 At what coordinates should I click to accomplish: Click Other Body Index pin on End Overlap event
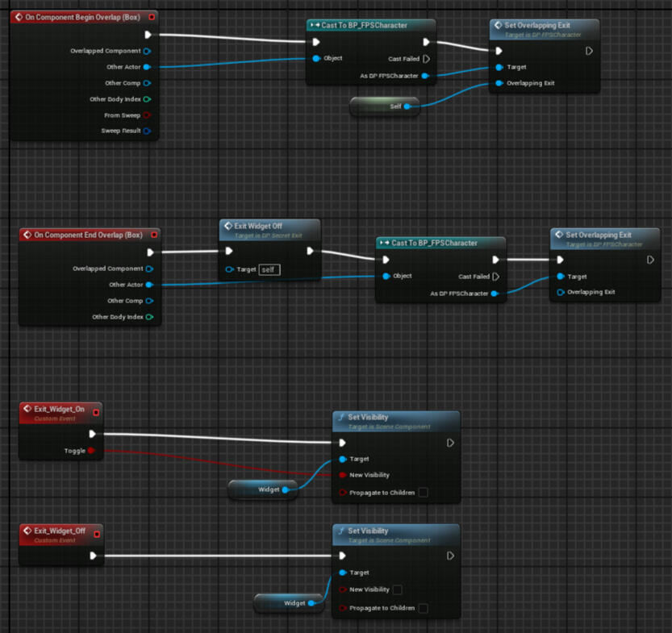click(149, 317)
